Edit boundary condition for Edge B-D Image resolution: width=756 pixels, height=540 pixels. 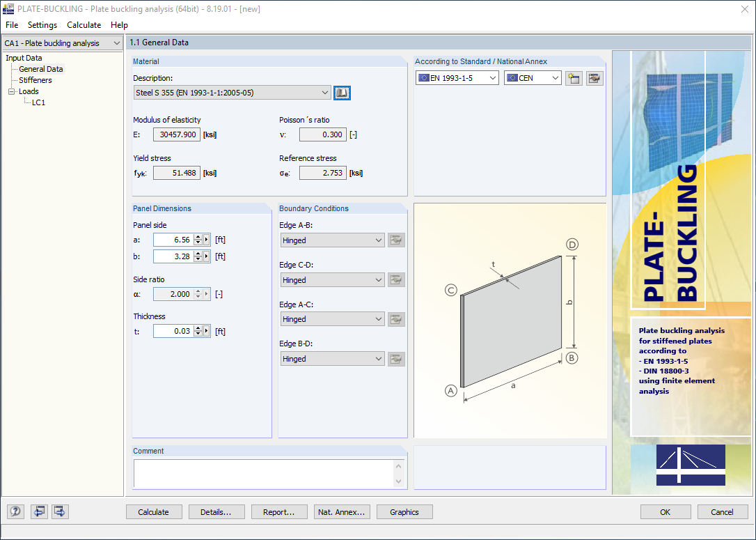[x=396, y=358]
